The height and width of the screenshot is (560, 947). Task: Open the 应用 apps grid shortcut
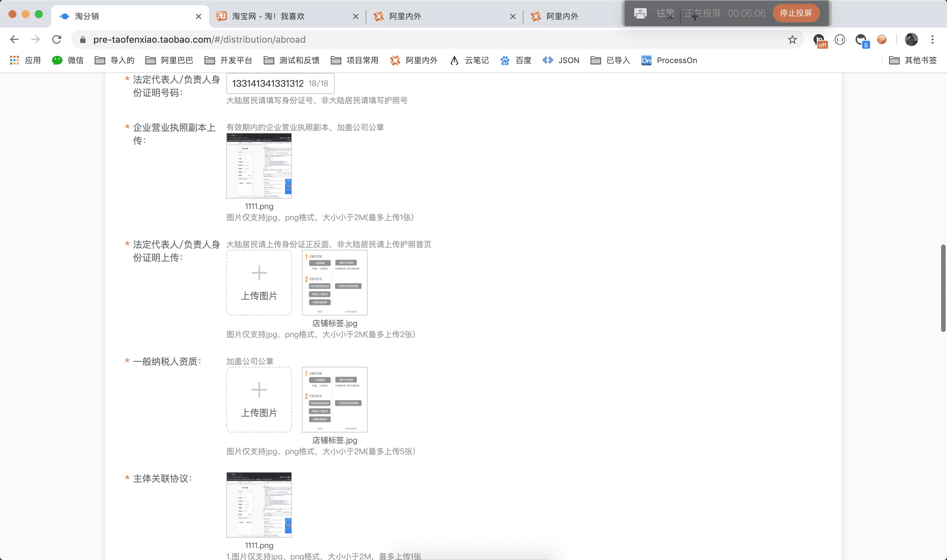tap(25, 60)
